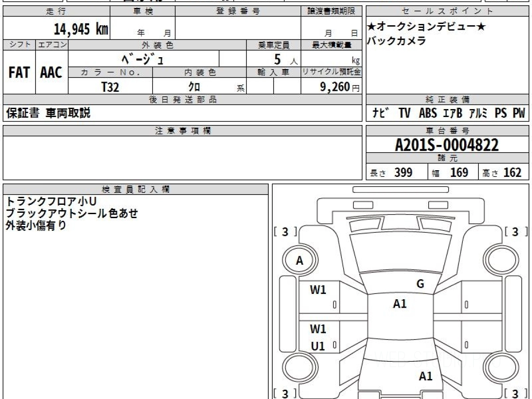The image size is (532, 399).
Task: Click the front-right tire rating [3]
Action: click(x=516, y=232)
